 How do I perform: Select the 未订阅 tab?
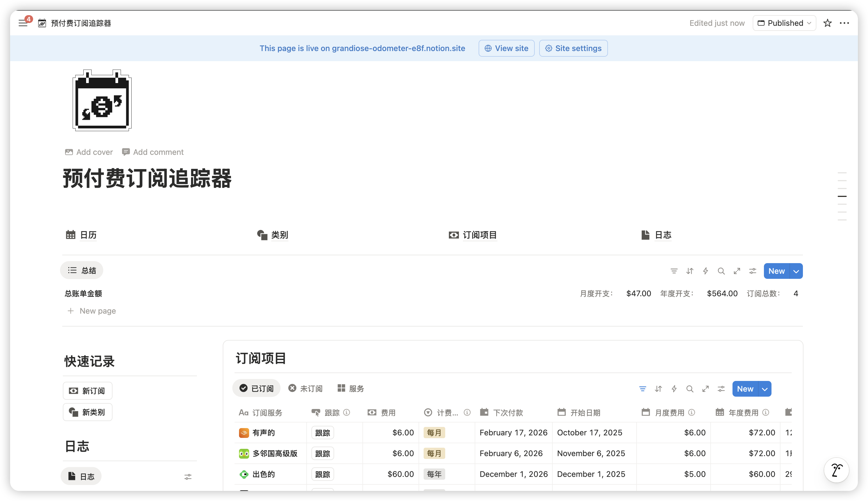[306, 389]
